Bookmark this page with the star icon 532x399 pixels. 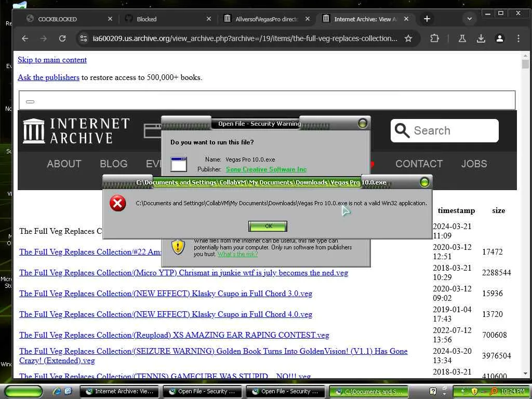tap(408, 38)
